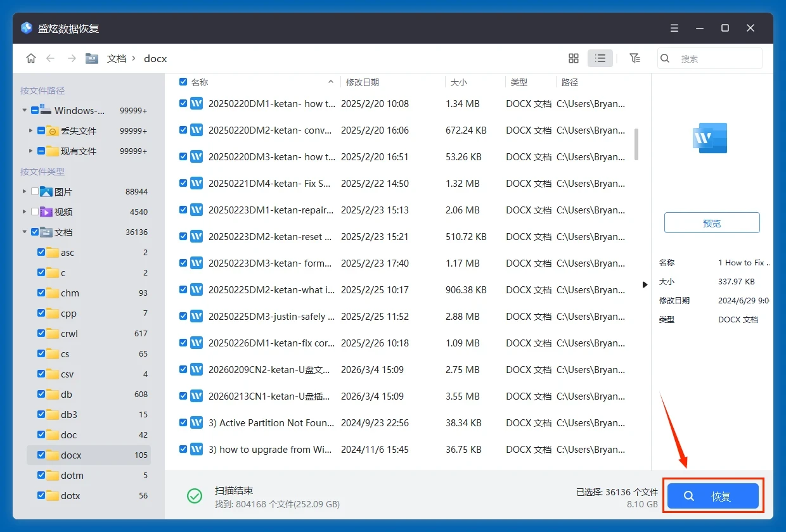Sort files by 修改日期 column header

(362, 82)
